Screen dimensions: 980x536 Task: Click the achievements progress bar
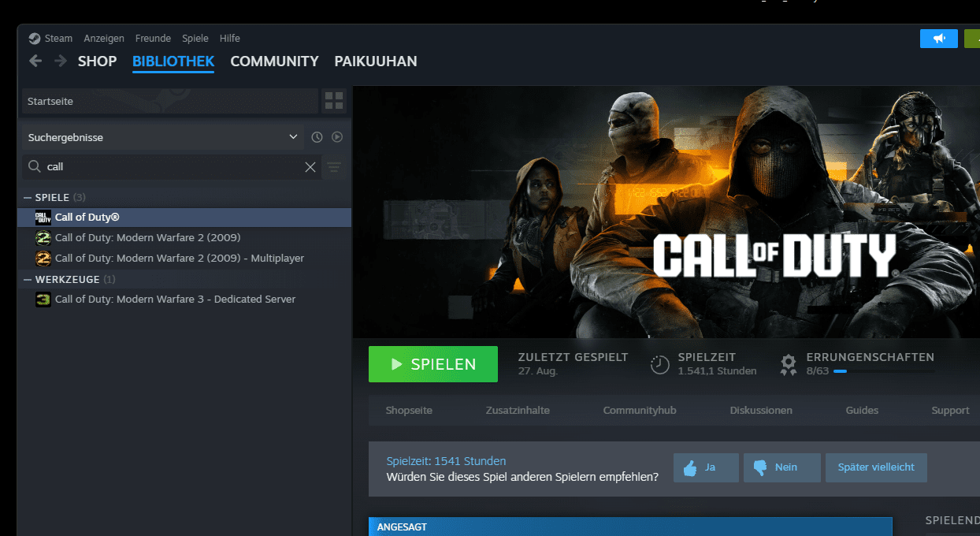(x=883, y=370)
